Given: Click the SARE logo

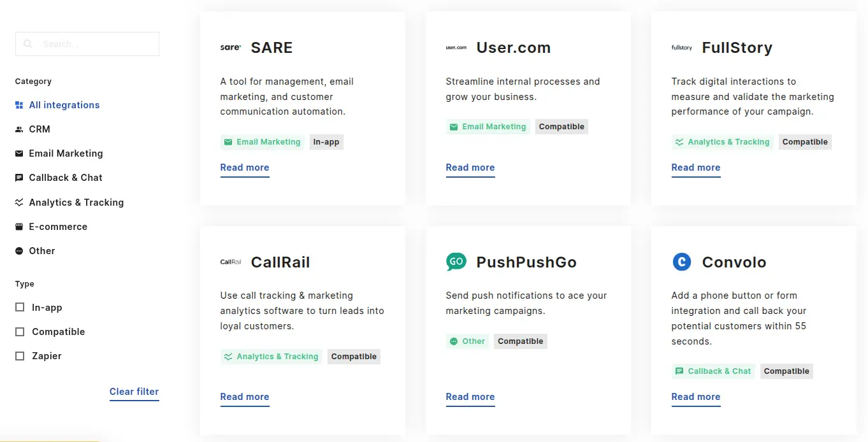Looking at the screenshot, I should (x=230, y=46).
